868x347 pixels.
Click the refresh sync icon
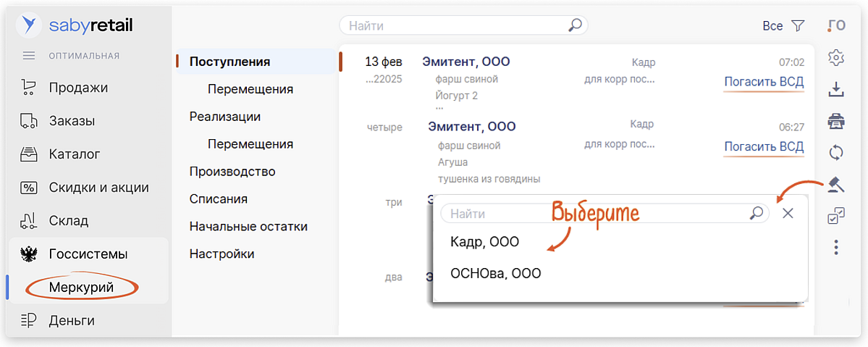pyautogui.click(x=836, y=153)
